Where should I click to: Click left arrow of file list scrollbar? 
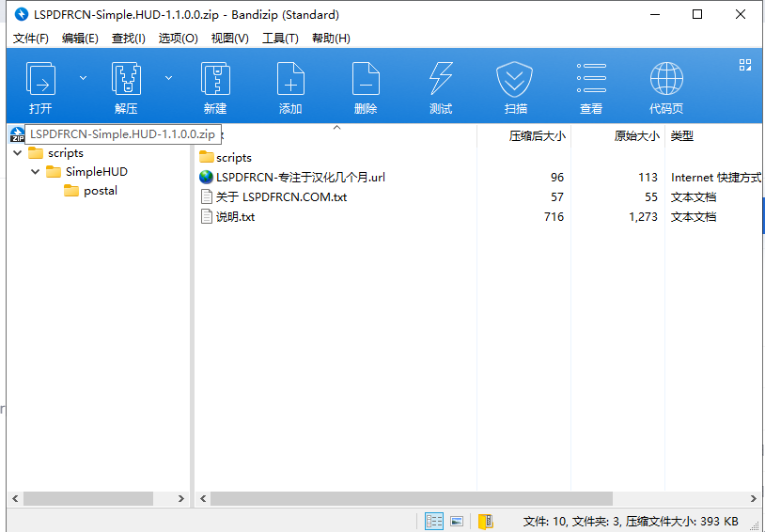click(203, 498)
